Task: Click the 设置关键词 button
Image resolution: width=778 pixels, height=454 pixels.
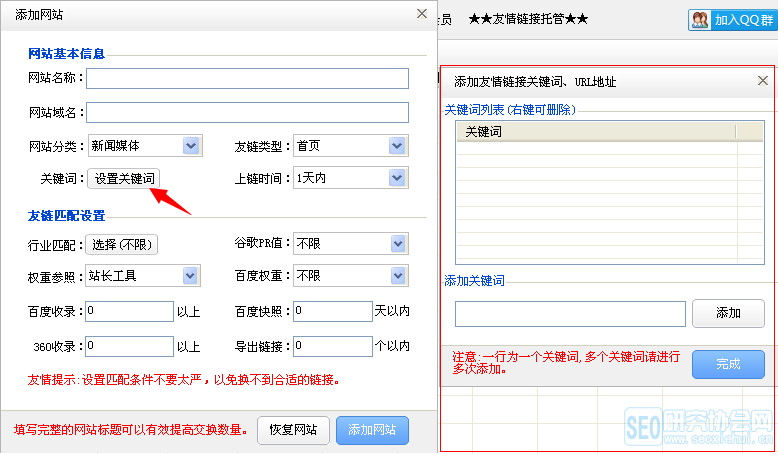Action: click(124, 179)
